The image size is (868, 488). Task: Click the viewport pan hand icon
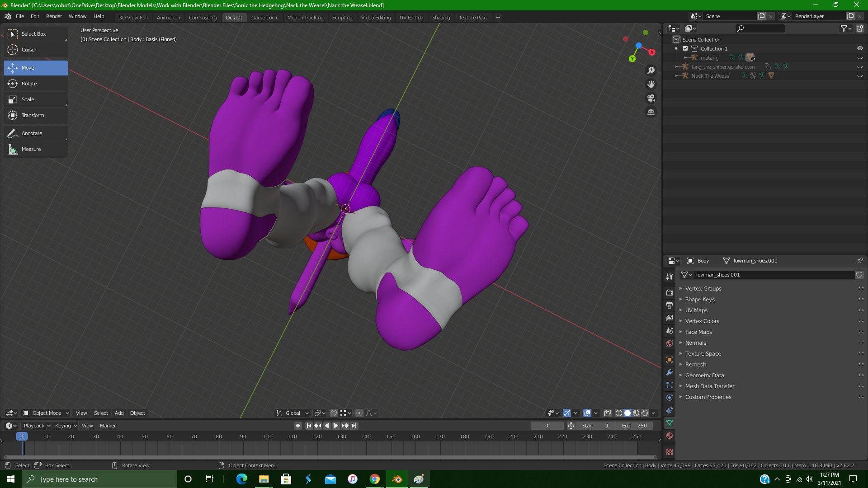click(x=651, y=84)
